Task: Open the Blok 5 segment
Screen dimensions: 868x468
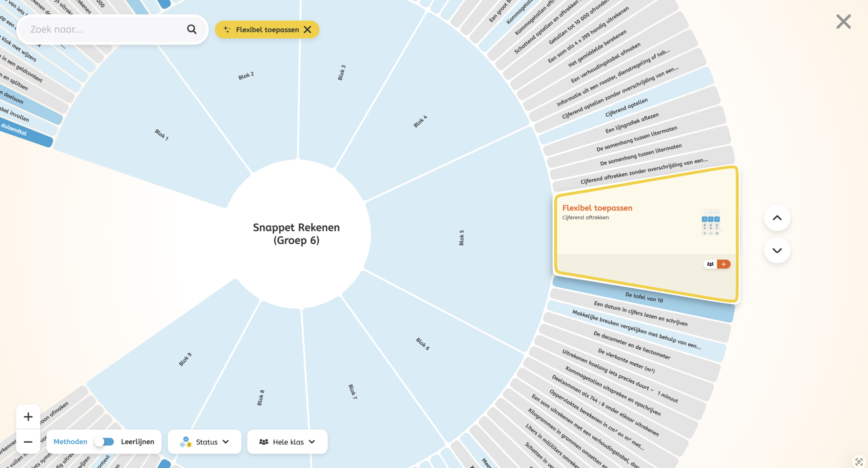Action: 461,238
